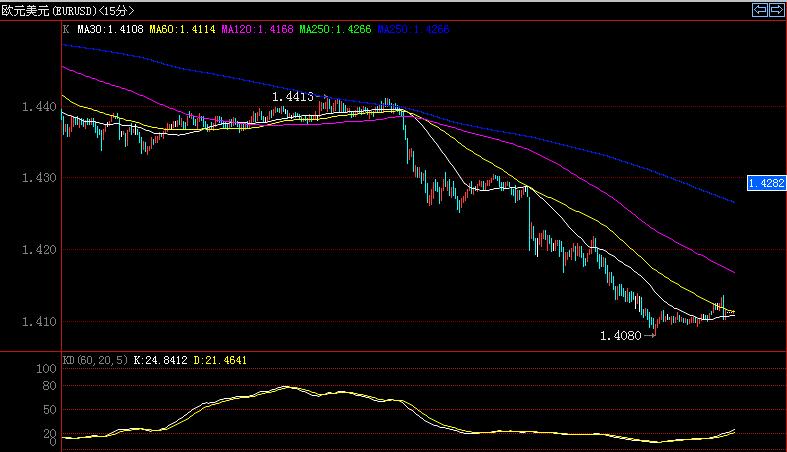This screenshot has width=787, height=452.
Task: Click the 20 level on KD axis
Action: [49, 433]
